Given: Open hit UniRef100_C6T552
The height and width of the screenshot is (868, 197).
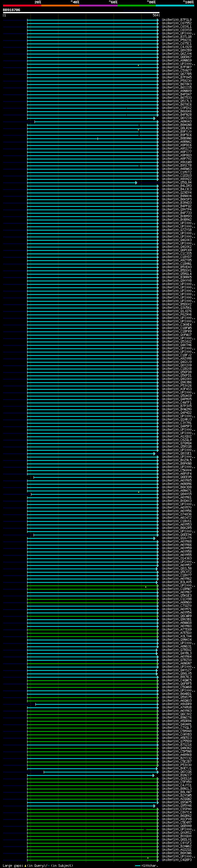Looking at the screenshot, I should (176, 23).
